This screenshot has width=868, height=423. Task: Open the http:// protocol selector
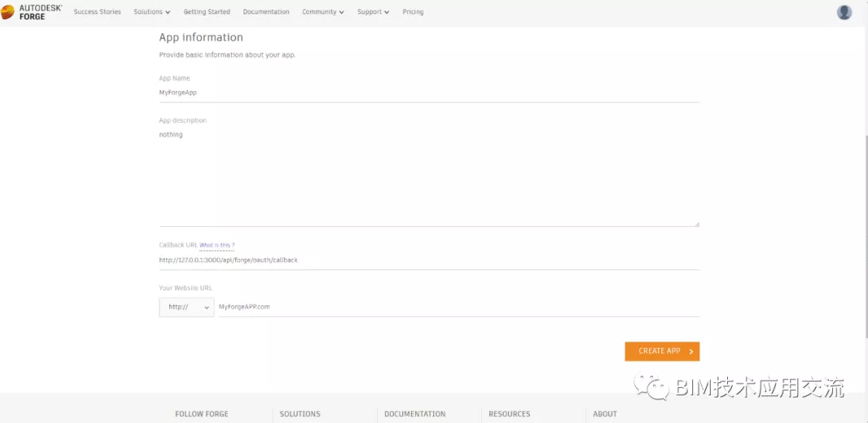tap(186, 307)
